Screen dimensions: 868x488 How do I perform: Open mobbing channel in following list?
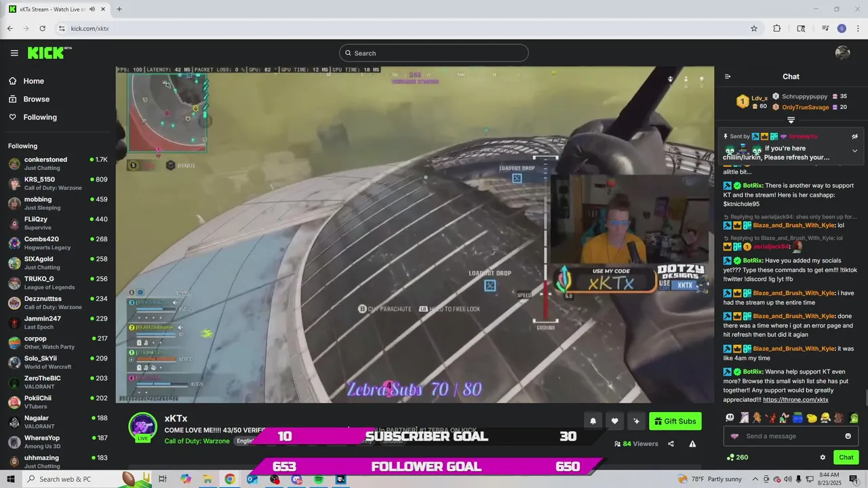(x=58, y=203)
